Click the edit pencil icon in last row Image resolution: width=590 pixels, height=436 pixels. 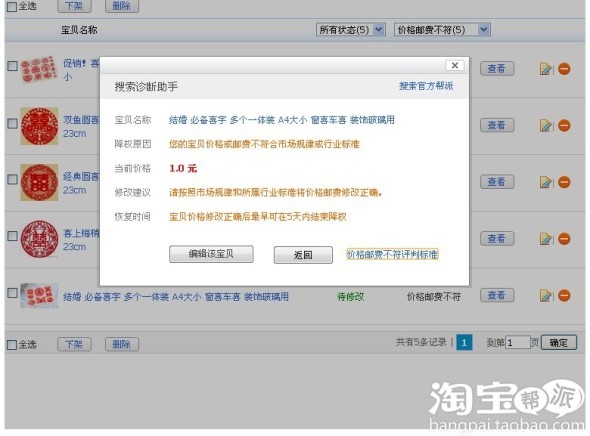tap(545, 296)
